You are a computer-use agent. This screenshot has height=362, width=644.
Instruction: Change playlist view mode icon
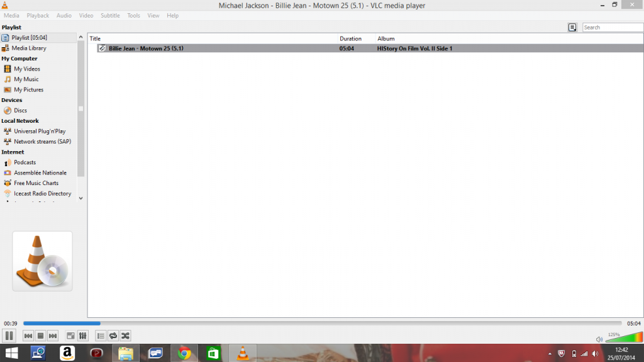(x=572, y=27)
